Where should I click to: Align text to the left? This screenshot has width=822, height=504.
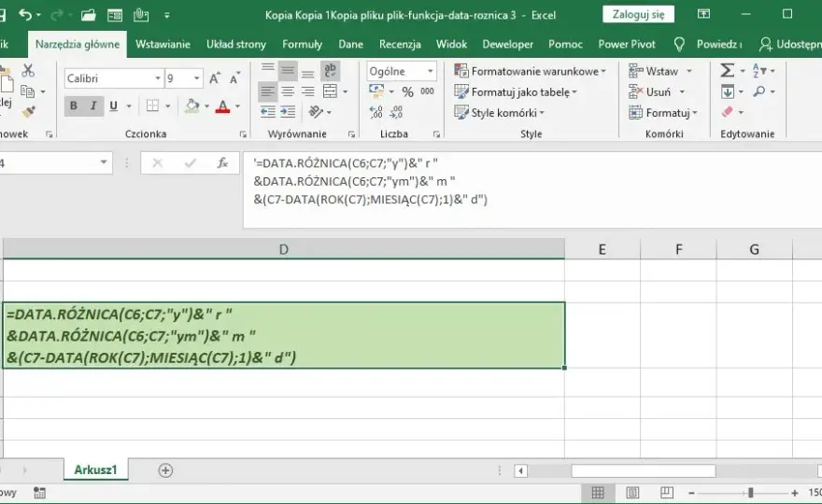pos(267,91)
